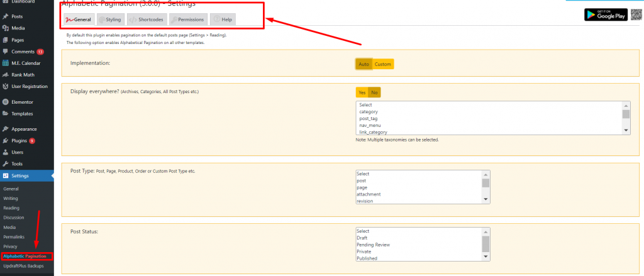Screen dimensions: 644x276
Task: Click the Plugins icon in sidebar
Action: coord(6,141)
